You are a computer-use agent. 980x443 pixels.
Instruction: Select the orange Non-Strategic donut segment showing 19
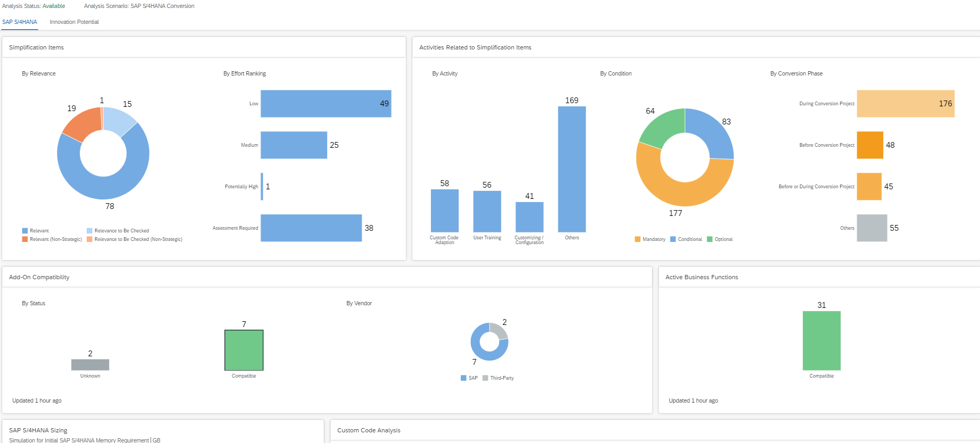[x=84, y=123]
